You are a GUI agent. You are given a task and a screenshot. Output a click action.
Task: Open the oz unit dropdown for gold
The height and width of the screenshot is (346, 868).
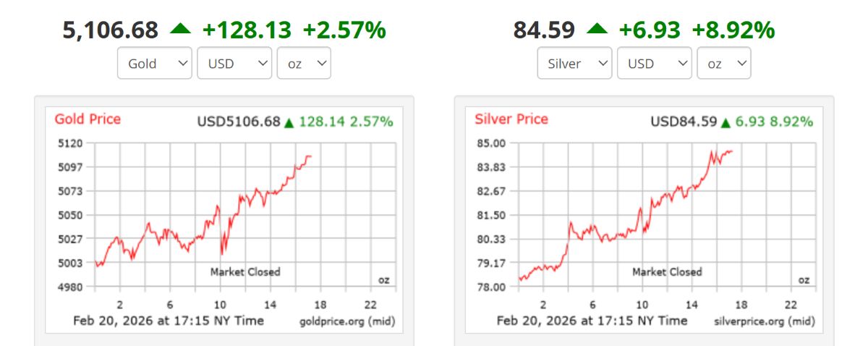tap(304, 64)
